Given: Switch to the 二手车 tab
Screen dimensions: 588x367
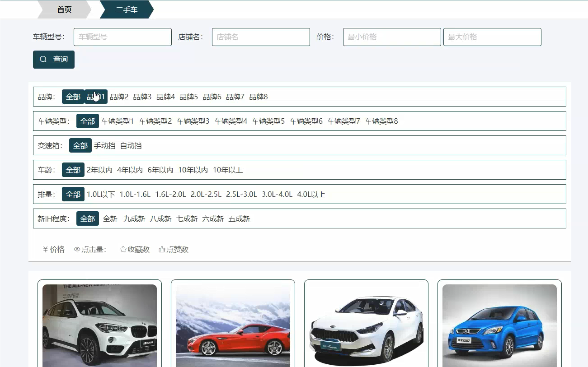Looking at the screenshot, I should (127, 9).
